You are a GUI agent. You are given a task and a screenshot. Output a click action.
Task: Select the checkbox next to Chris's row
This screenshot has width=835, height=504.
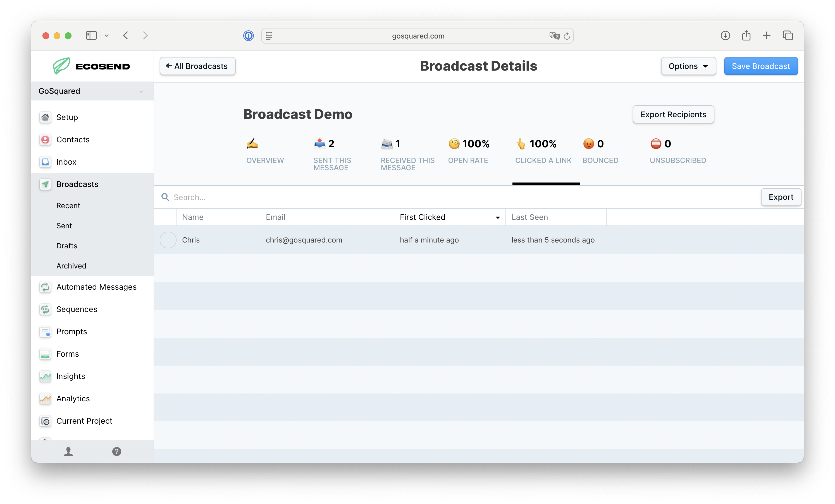coord(168,240)
